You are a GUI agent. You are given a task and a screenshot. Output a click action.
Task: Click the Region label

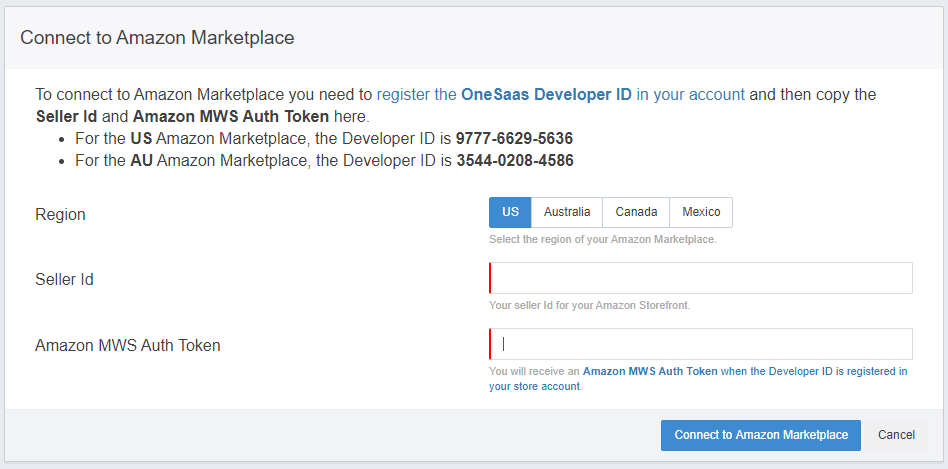point(60,215)
